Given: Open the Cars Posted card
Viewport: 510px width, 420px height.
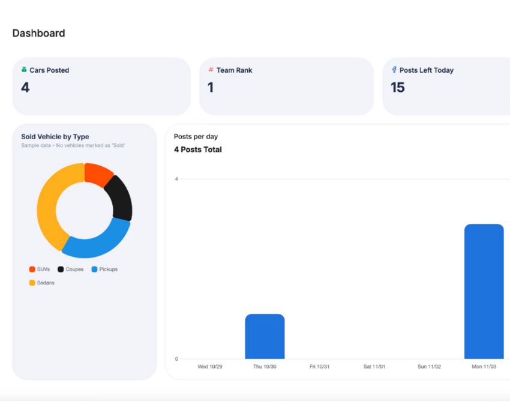Looking at the screenshot, I should (x=101, y=86).
